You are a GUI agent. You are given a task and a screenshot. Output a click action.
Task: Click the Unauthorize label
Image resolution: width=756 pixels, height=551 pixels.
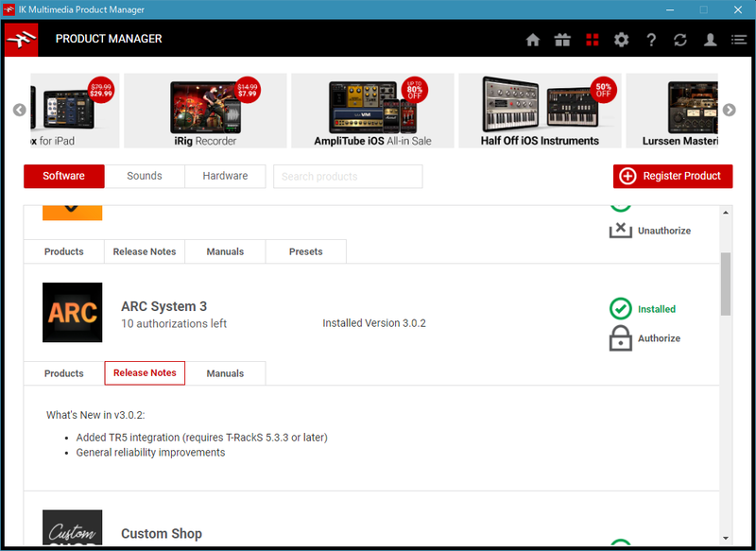(x=664, y=231)
